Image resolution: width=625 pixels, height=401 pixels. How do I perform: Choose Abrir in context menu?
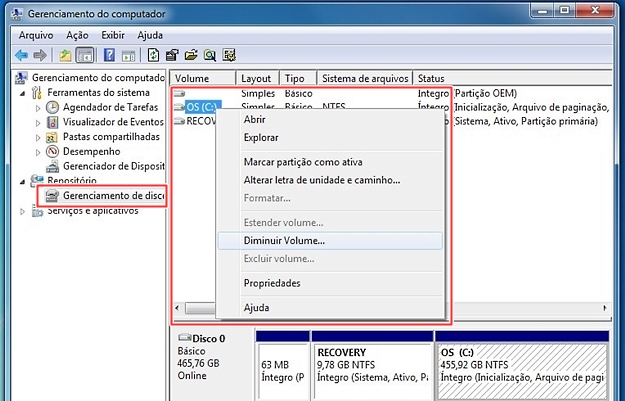tap(331, 119)
